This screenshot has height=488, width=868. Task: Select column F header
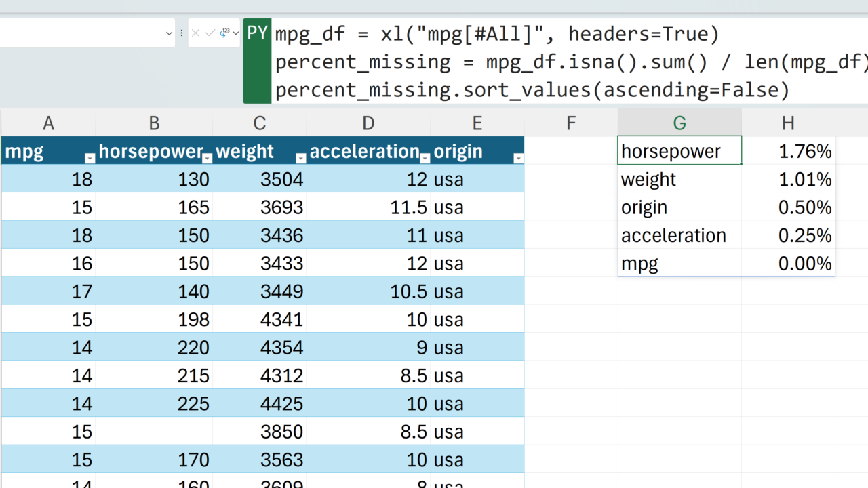coord(571,123)
